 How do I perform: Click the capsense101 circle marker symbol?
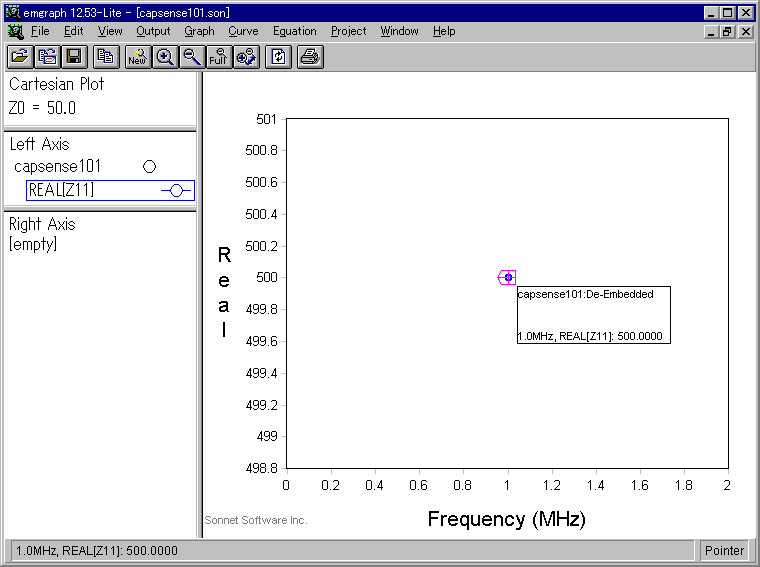pos(149,167)
